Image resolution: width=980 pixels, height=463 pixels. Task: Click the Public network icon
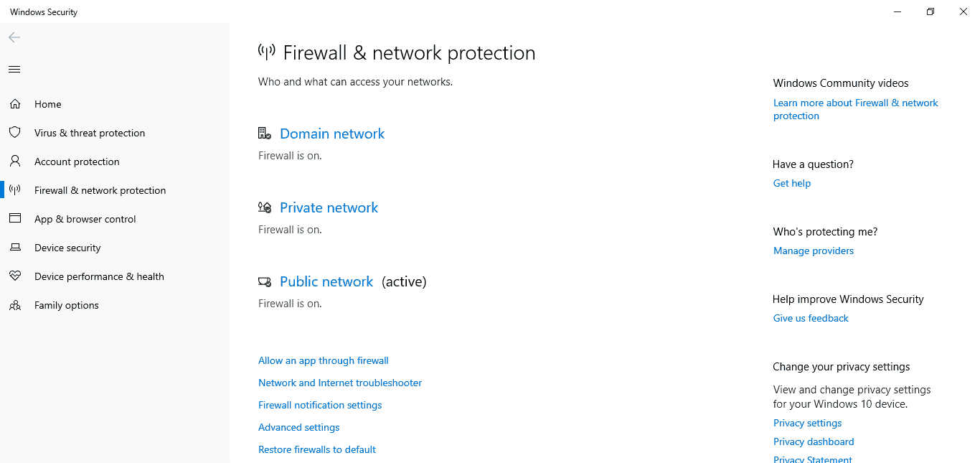click(265, 281)
